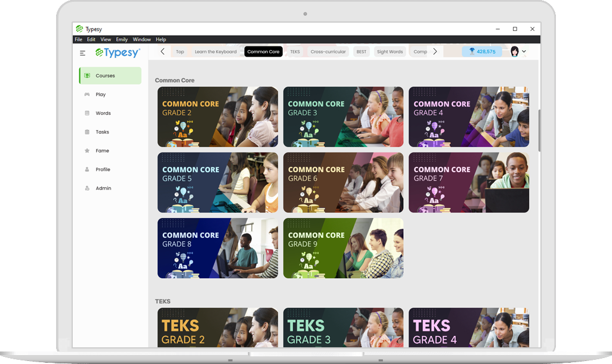Open Play gamepad icon in sidebar
Viewport: 612px width, 364px height.
[x=87, y=94]
